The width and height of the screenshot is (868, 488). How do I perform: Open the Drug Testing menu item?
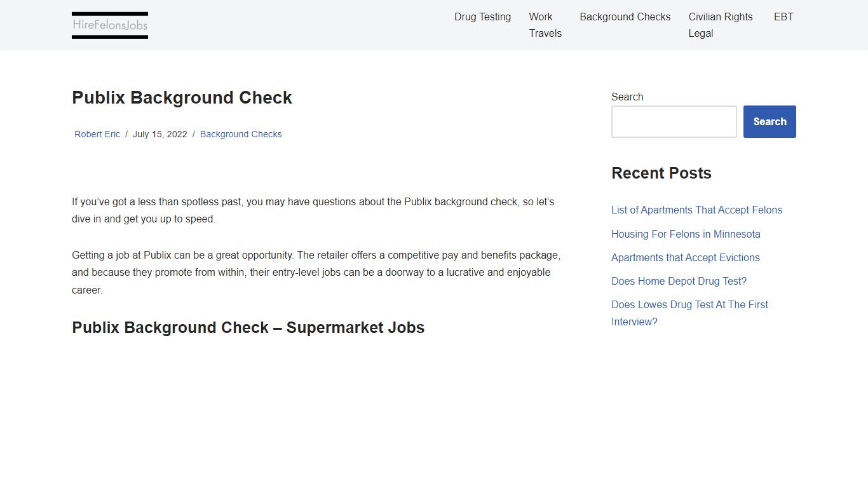click(x=482, y=17)
